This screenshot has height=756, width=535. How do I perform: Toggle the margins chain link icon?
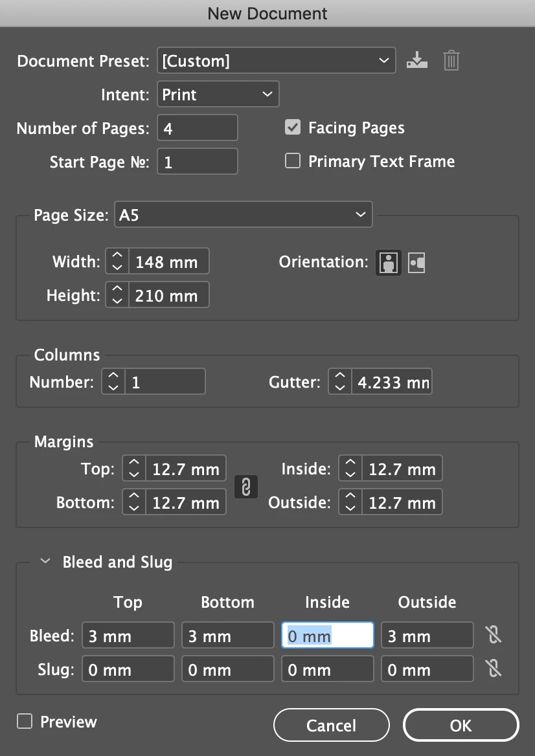pos(246,487)
